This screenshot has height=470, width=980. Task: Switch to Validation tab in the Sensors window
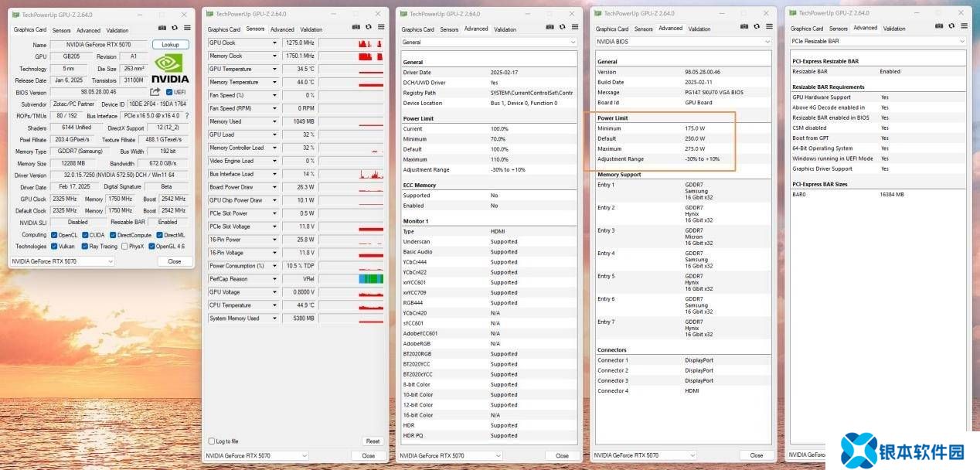(311, 29)
